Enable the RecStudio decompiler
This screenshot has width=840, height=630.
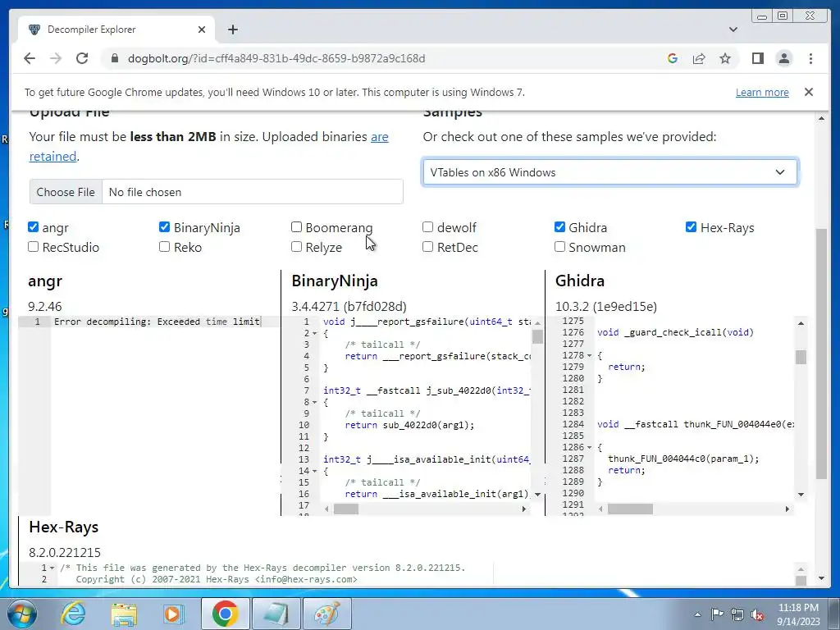click(33, 246)
